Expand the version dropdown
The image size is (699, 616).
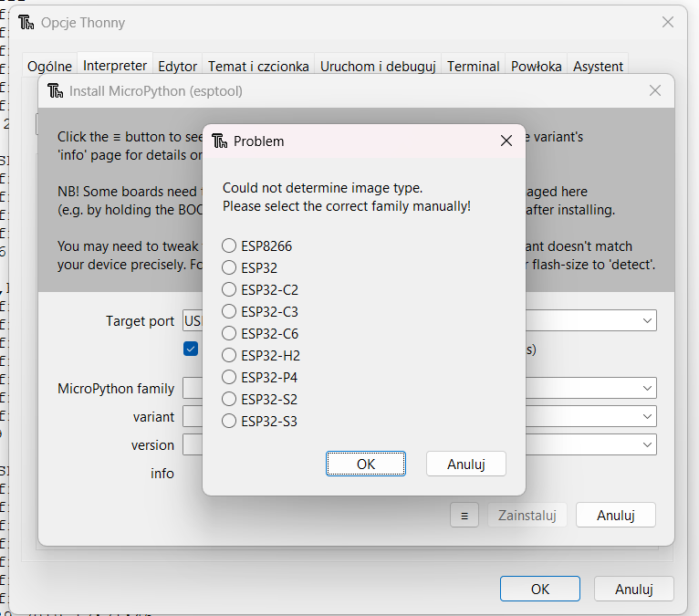(x=647, y=444)
